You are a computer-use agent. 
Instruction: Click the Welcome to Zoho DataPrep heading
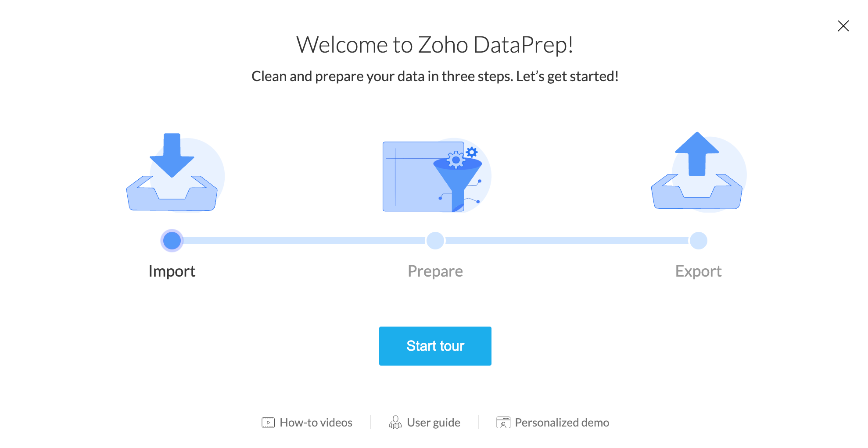(x=434, y=45)
